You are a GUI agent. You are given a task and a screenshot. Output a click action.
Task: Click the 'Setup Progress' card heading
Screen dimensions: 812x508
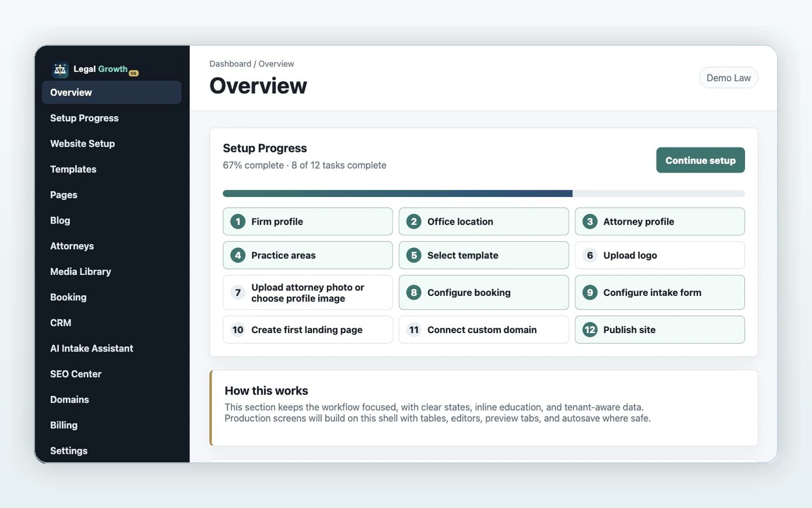(x=265, y=148)
